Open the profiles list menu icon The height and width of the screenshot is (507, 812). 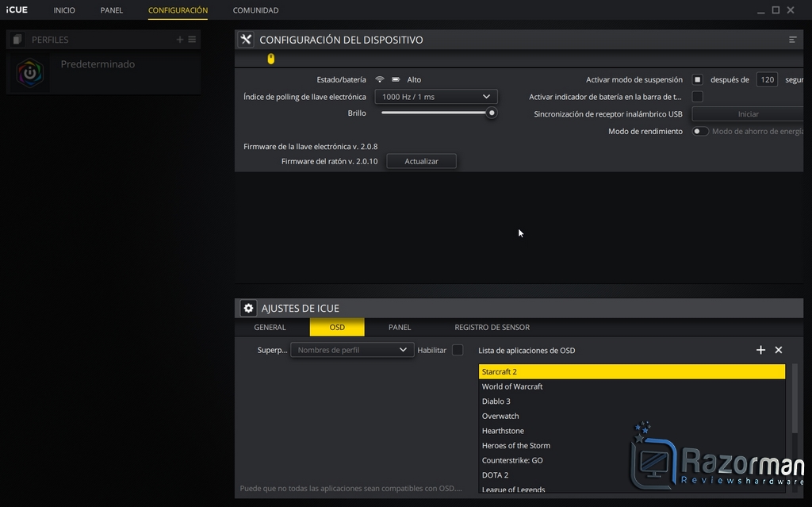tap(192, 40)
